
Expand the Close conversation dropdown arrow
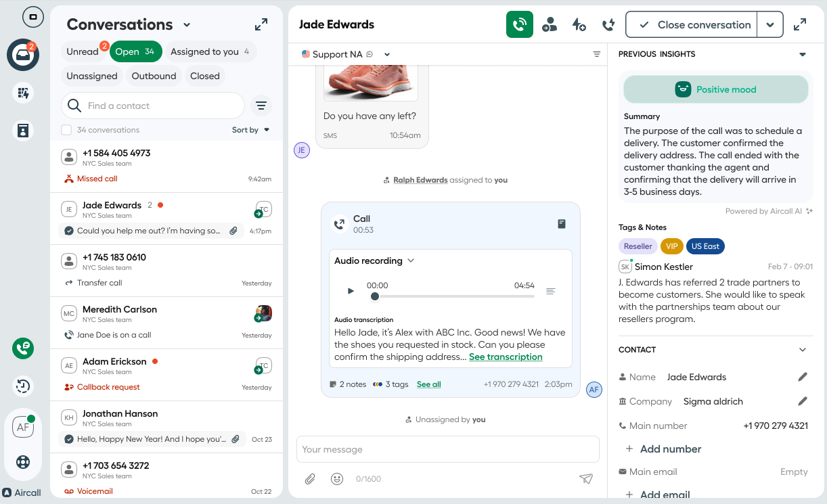tap(770, 25)
